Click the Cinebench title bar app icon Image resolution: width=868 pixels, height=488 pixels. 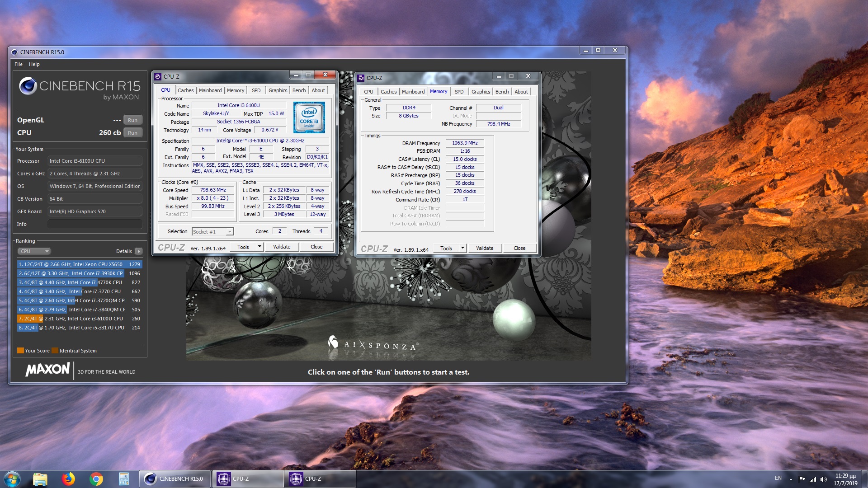click(x=14, y=52)
